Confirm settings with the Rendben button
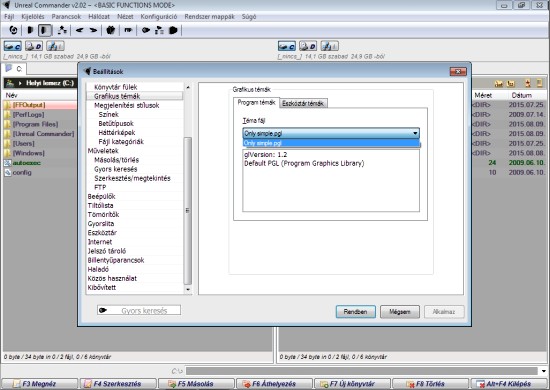 356,311
